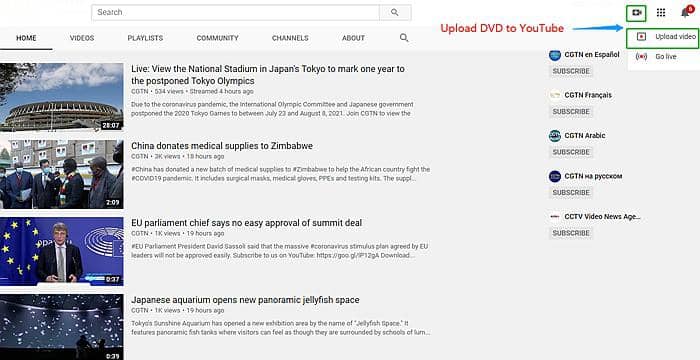Image resolution: width=700 pixels, height=360 pixels.
Task: Click the title 'Live: View the National Stadium'
Action: 268,75
